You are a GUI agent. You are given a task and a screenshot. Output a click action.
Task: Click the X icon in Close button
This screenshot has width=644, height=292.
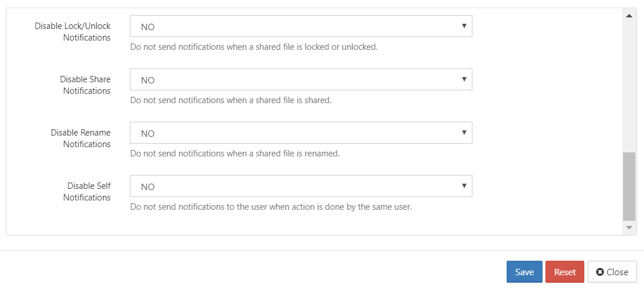600,272
